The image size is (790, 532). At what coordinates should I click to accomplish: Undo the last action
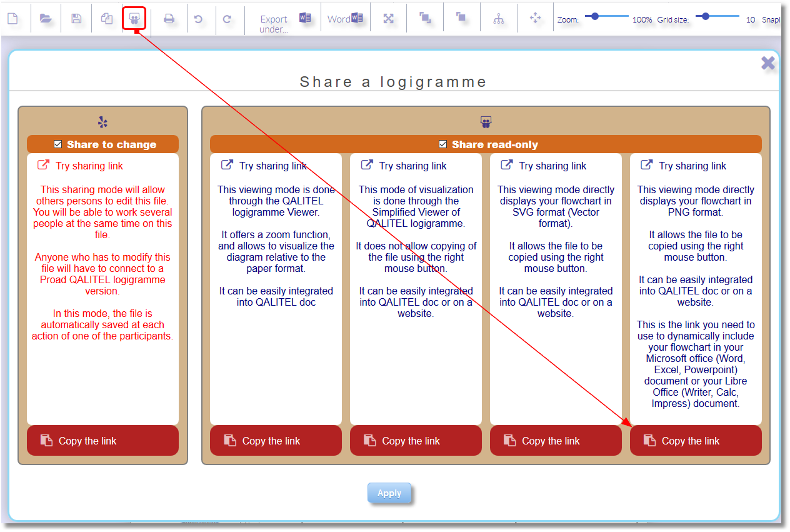click(200, 18)
